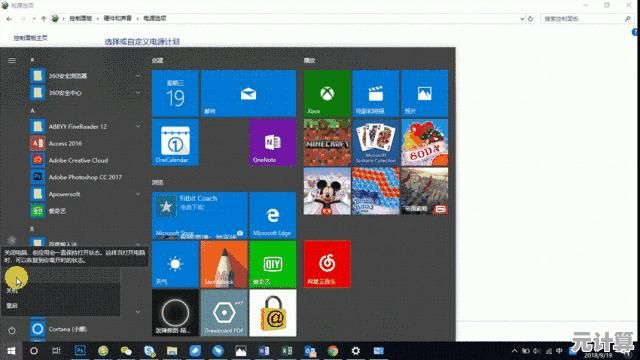Launch Access 2016 from app list
Image resolution: width=640 pixels, height=360 pixels.
click(86, 143)
